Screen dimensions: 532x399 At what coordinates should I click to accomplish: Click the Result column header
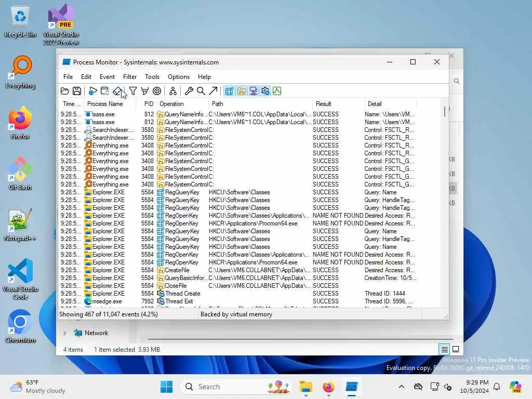[338, 104]
